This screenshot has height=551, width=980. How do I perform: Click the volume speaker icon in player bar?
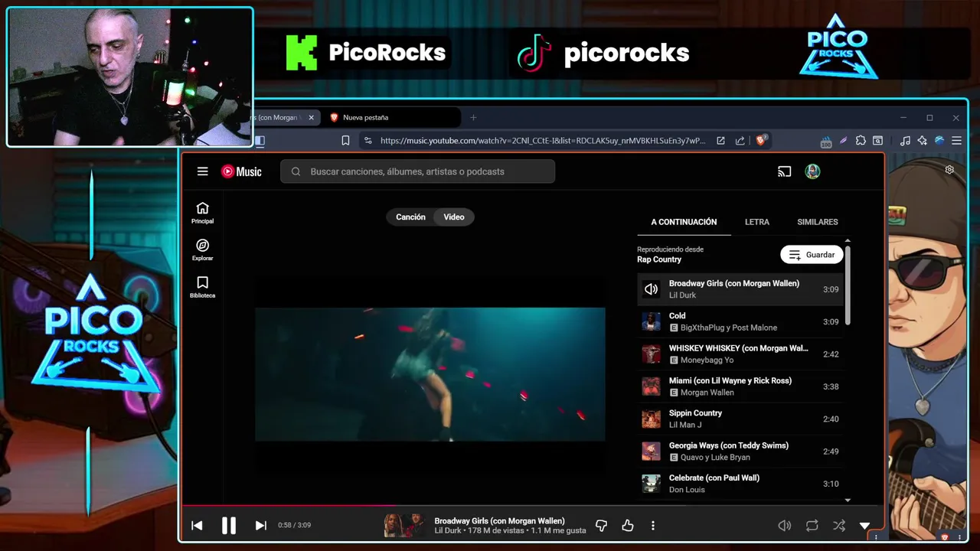tap(784, 526)
